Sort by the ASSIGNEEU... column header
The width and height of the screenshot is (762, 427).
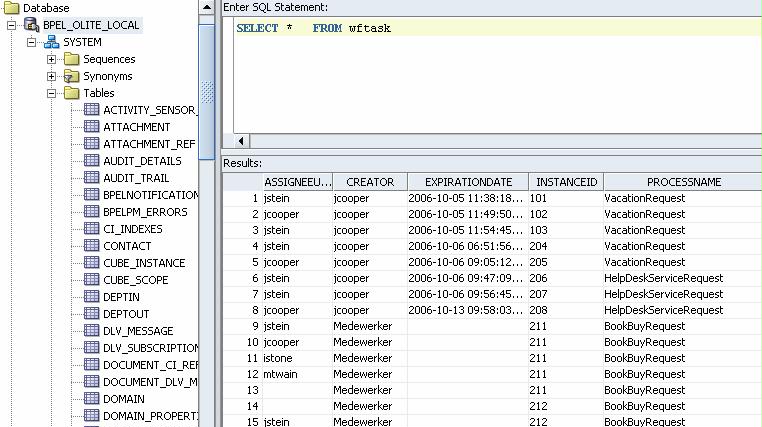(x=297, y=182)
